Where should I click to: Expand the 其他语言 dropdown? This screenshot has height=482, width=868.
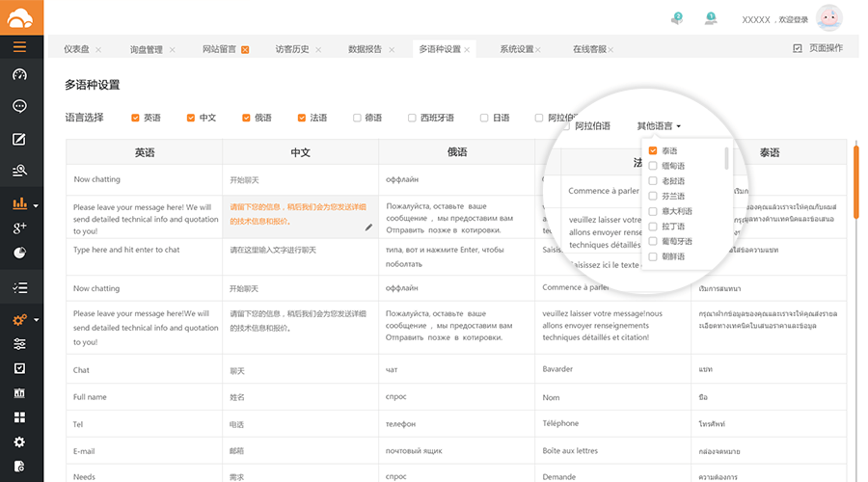point(659,126)
